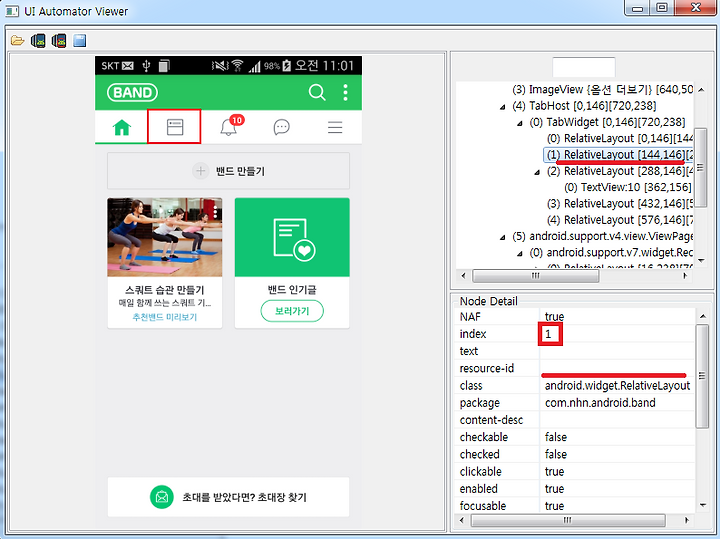Open a saved UI dump via folder icon
Screen dimensions: 720x539
(x=17, y=40)
